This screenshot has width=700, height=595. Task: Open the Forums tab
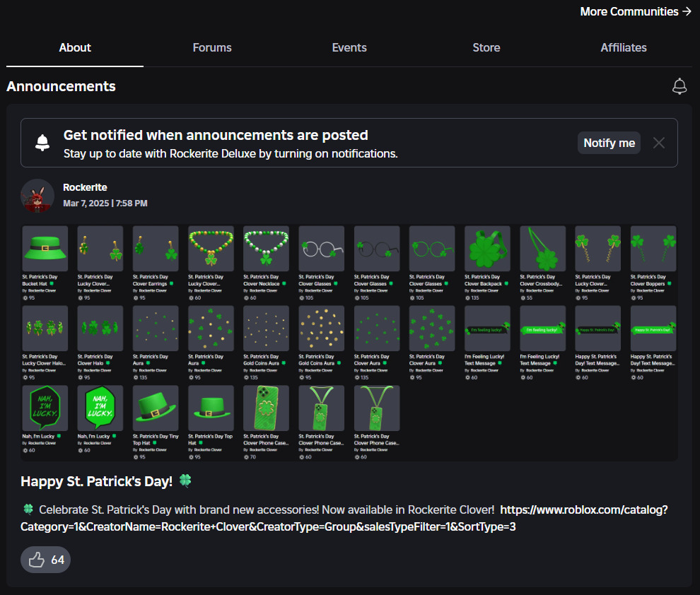coord(212,47)
